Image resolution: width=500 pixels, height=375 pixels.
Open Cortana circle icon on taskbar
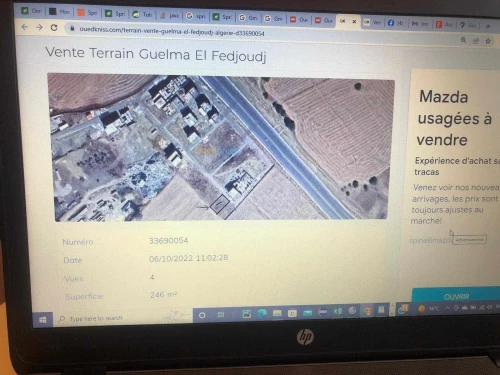coord(202,315)
